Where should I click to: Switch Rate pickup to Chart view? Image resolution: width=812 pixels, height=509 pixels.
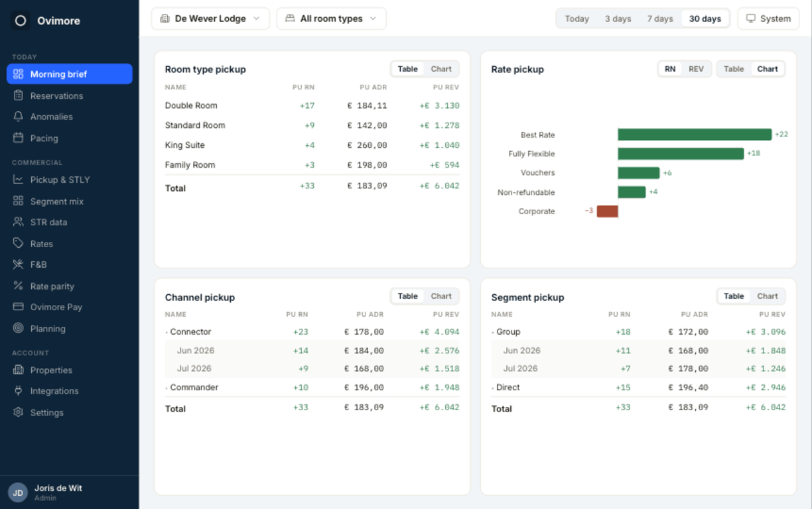point(768,69)
